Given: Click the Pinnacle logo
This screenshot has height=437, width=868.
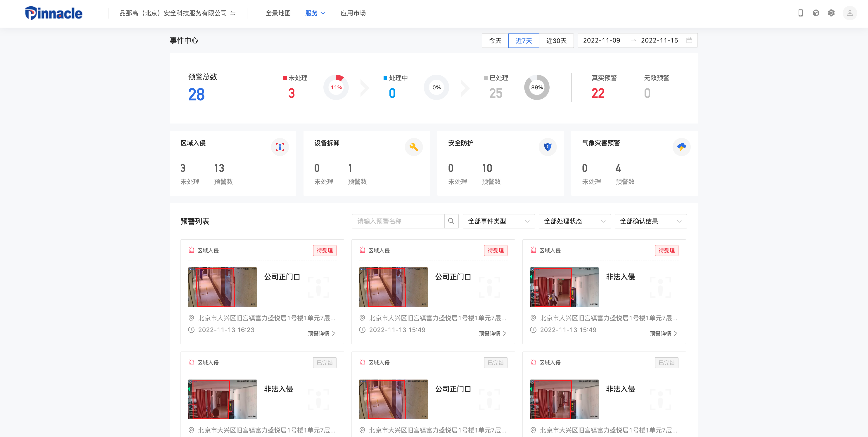Looking at the screenshot, I should point(54,13).
